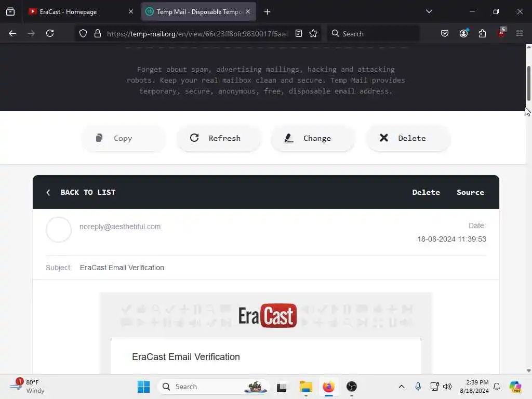Screen dimensions: 532x399
Task: Close the Temp Mail tab
Action: [x=248, y=12]
